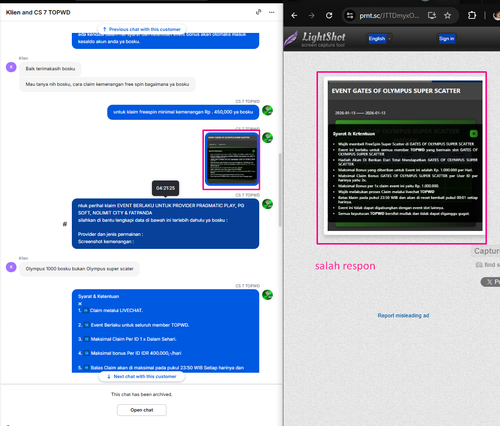This screenshot has height=426, width=500.
Task: Click the Klien avatar beside 'Baik terimakasih bosku'
Action: [11, 67]
